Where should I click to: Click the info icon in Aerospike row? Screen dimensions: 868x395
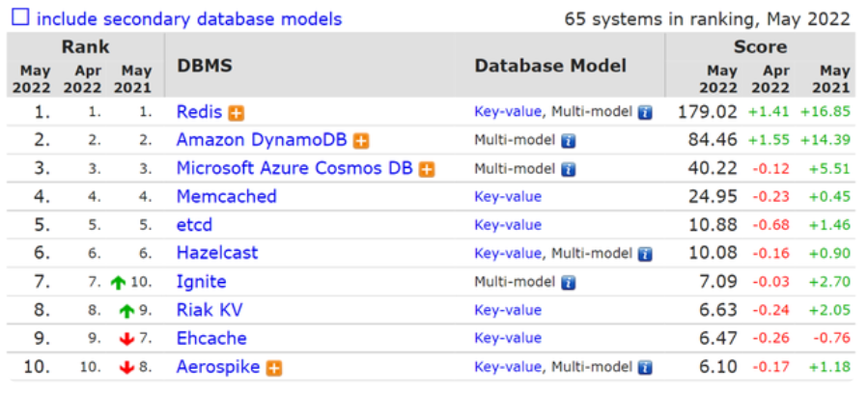646,368
